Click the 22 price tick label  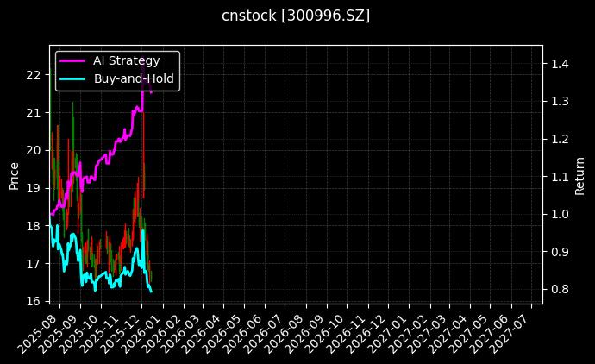click(33, 75)
